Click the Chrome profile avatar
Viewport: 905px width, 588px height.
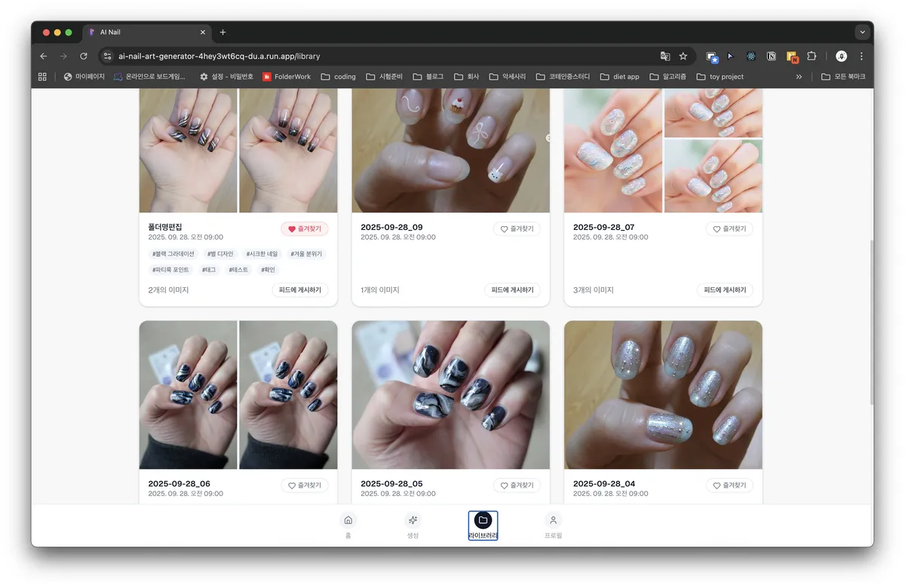tap(842, 56)
